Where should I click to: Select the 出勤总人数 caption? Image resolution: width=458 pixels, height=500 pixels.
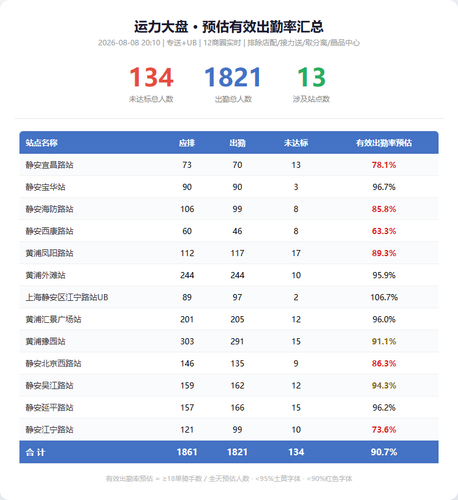[233, 99]
